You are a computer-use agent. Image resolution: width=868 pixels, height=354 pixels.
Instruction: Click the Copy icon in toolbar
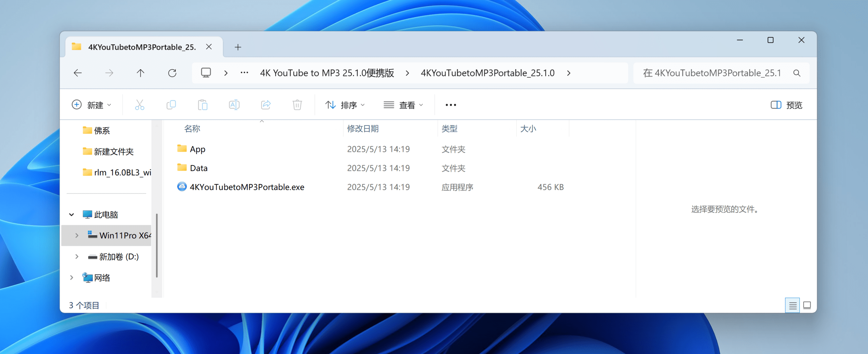click(x=171, y=105)
